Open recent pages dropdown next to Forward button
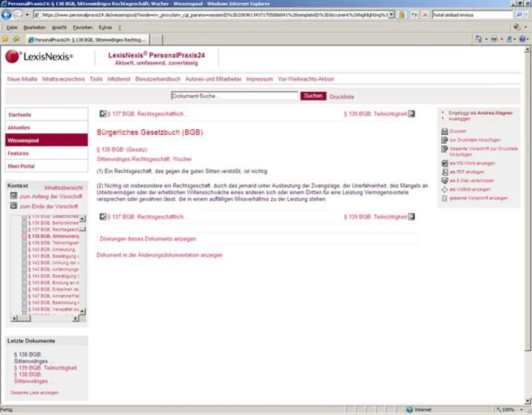 (27, 15)
